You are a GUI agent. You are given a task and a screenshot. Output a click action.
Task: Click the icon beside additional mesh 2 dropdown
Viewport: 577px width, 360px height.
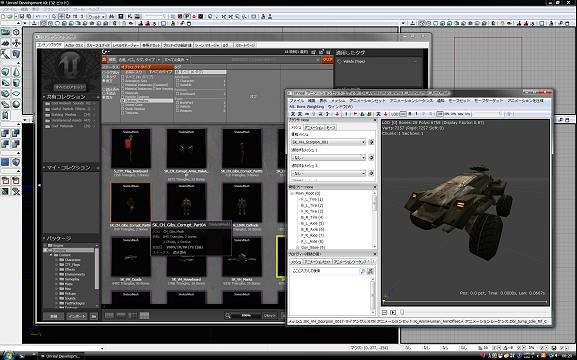(x=371, y=173)
